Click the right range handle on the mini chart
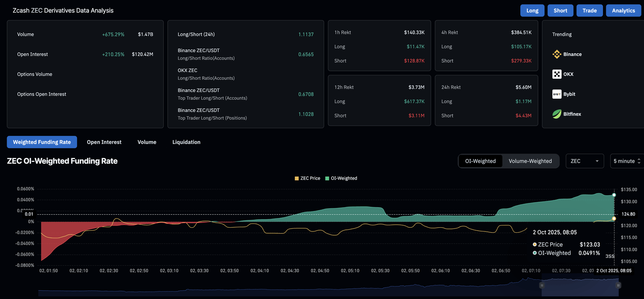This screenshot has width=644, height=299. [x=618, y=285]
